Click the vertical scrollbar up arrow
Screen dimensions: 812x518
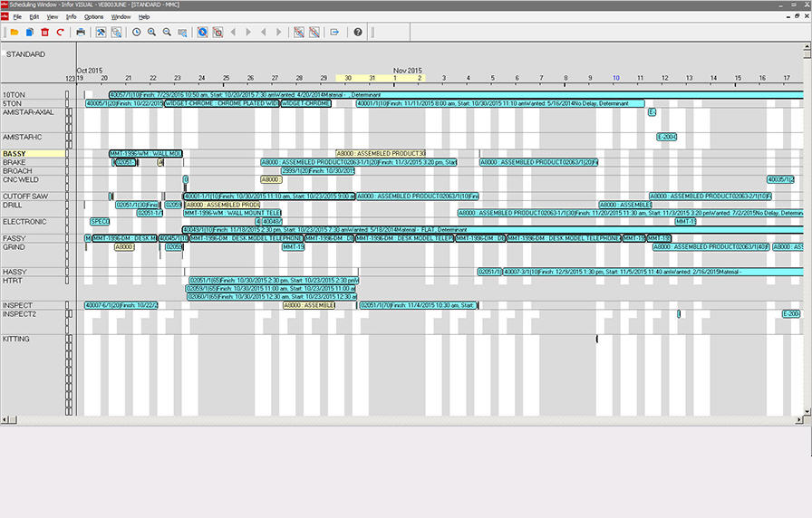click(807, 47)
